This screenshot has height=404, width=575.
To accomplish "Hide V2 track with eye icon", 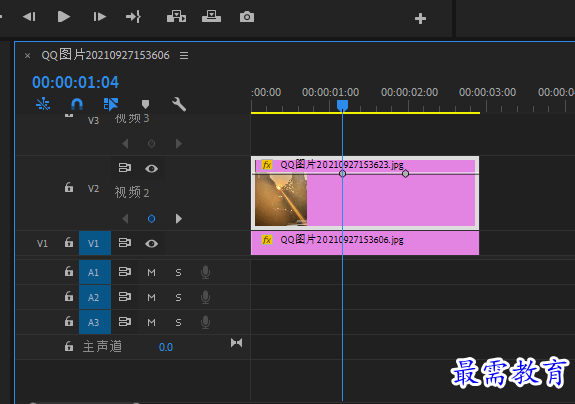I will [151, 169].
